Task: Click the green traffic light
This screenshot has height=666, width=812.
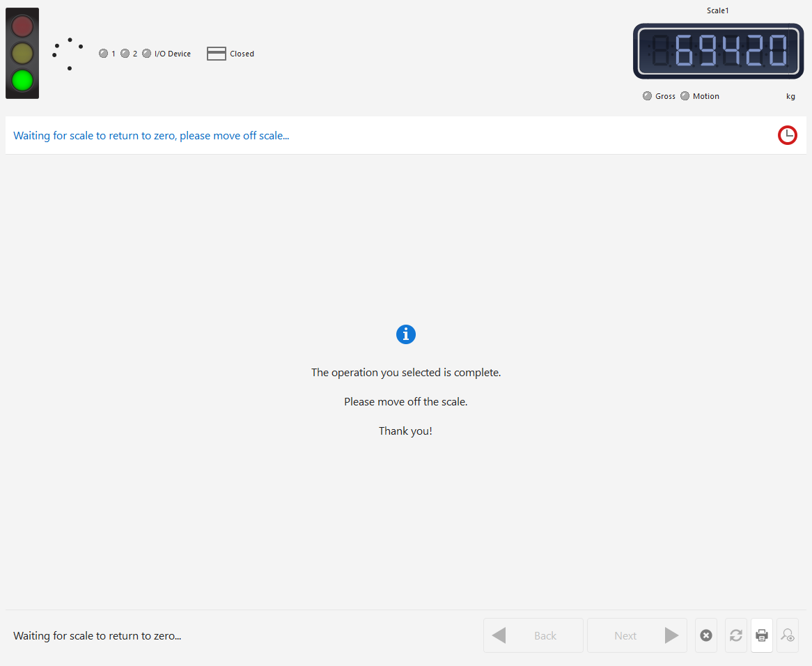Action: click(22, 80)
